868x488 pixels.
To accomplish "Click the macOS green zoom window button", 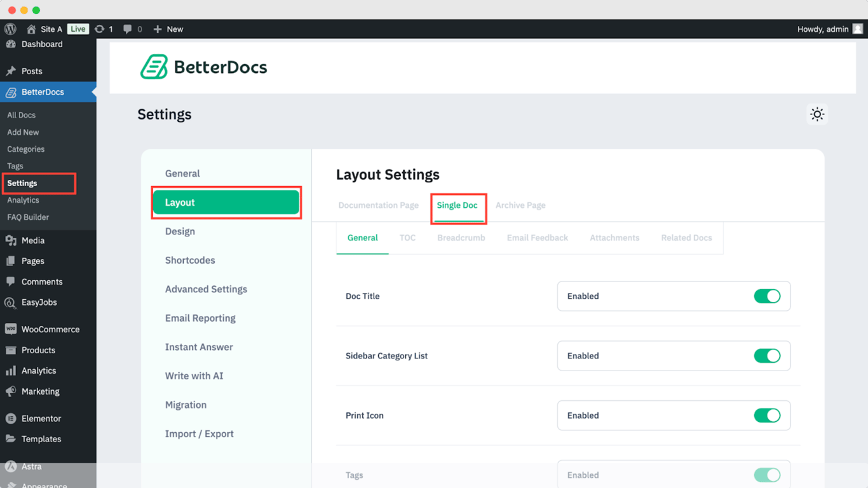I will tap(36, 10).
